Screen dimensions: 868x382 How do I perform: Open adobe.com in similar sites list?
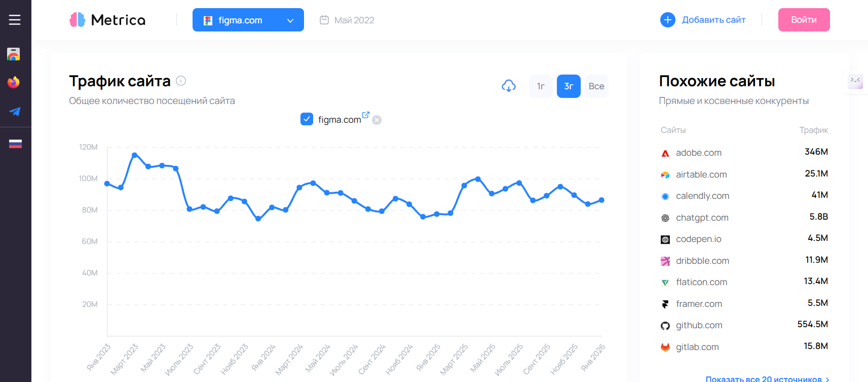click(x=698, y=153)
